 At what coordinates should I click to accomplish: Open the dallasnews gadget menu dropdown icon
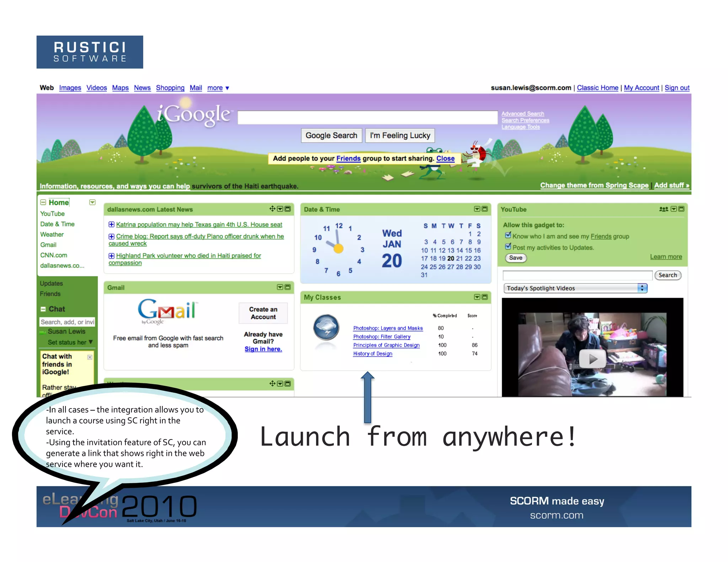[x=280, y=209]
